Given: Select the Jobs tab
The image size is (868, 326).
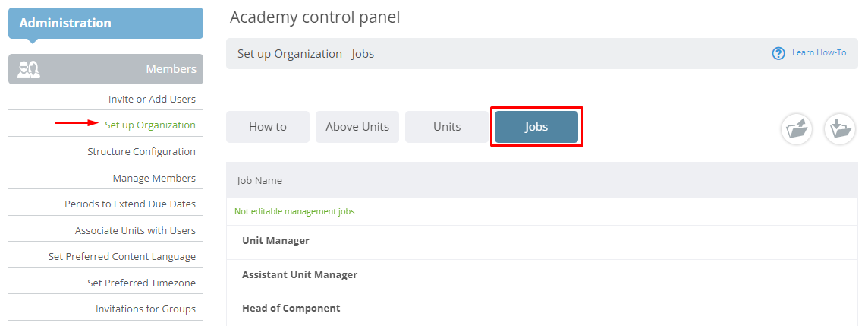Looking at the screenshot, I should (536, 127).
